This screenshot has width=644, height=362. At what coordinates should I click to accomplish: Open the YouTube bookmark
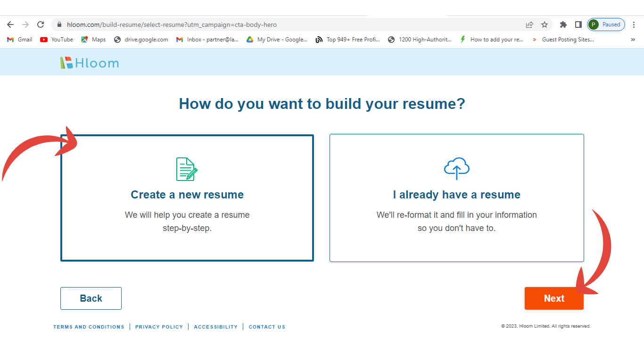coord(57,40)
